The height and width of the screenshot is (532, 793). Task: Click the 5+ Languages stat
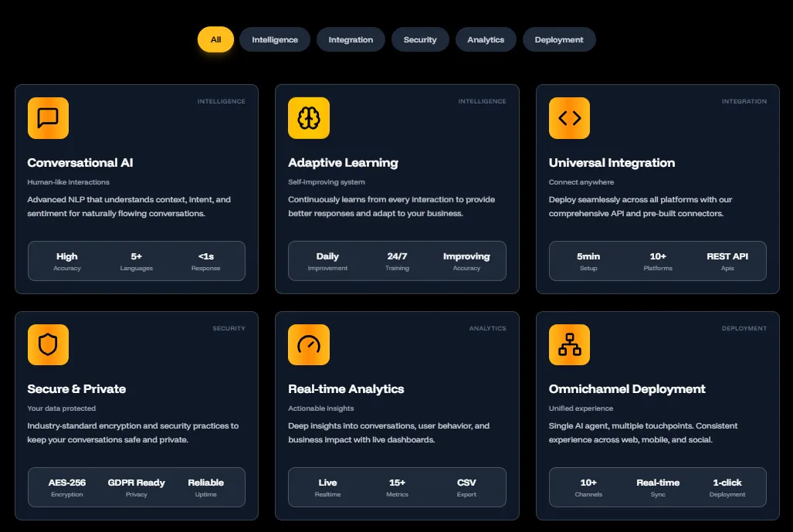137,260
